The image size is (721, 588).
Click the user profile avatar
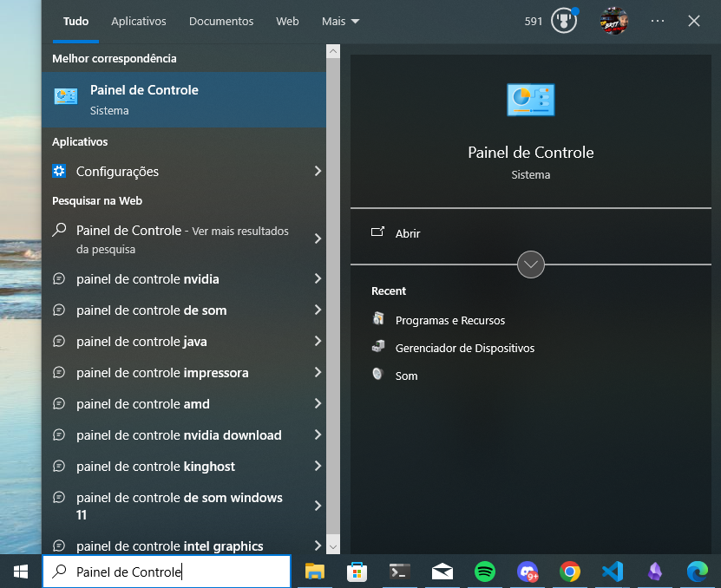(x=613, y=21)
